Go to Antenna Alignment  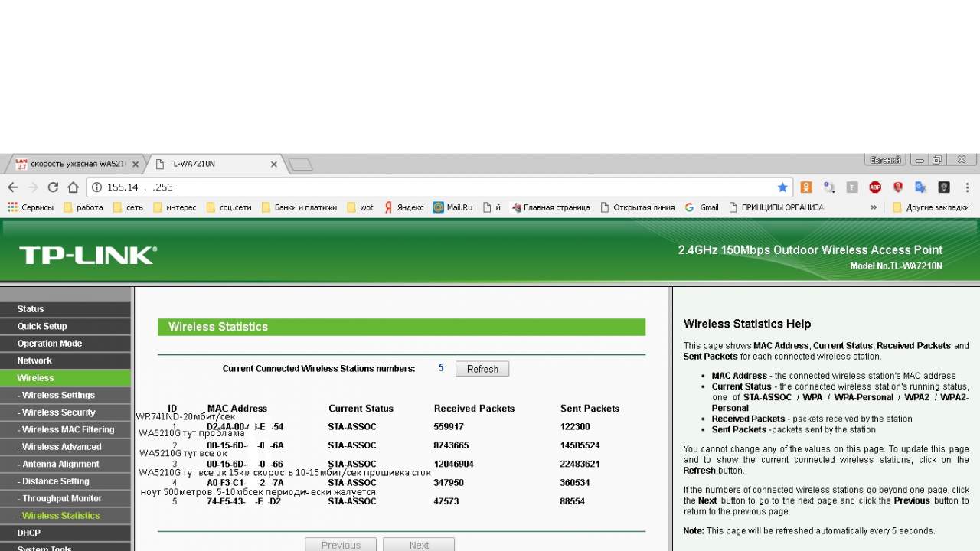point(66,464)
